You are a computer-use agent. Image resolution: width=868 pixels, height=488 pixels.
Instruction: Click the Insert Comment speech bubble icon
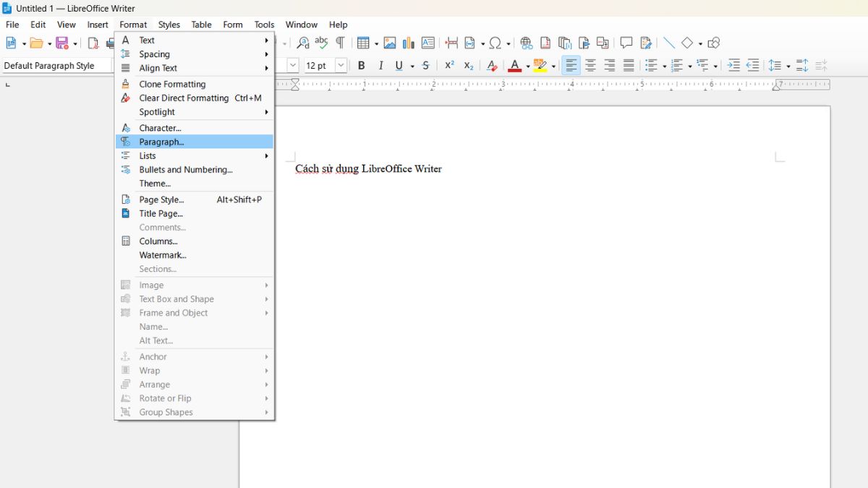(x=626, y=43)
